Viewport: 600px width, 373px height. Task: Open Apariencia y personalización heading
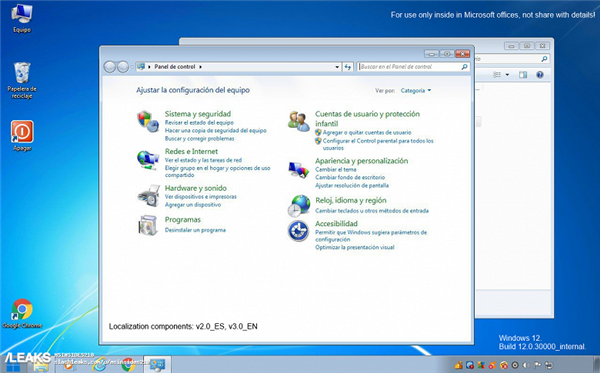(x=362, y=161)
